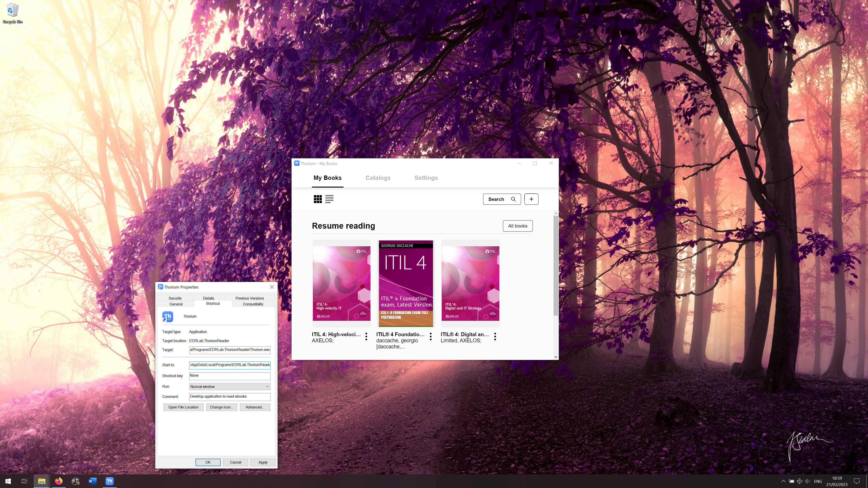Click the Target input field
Screen dimensions: 868x488
click(229, 350)
